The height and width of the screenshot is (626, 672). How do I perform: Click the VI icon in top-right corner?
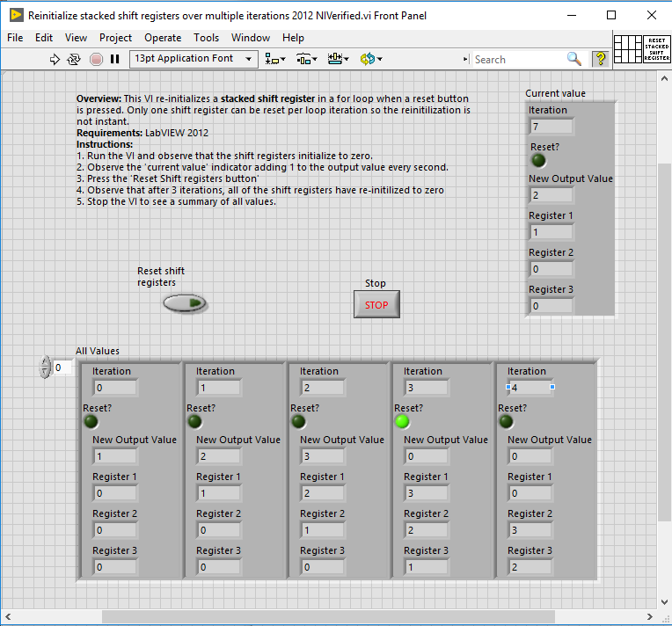pos(657,48)
